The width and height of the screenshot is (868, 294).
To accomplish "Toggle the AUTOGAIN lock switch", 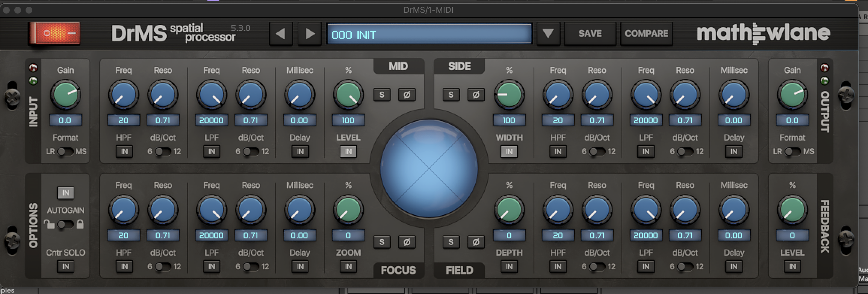I will pyautogui.click(x=65, y=224).
